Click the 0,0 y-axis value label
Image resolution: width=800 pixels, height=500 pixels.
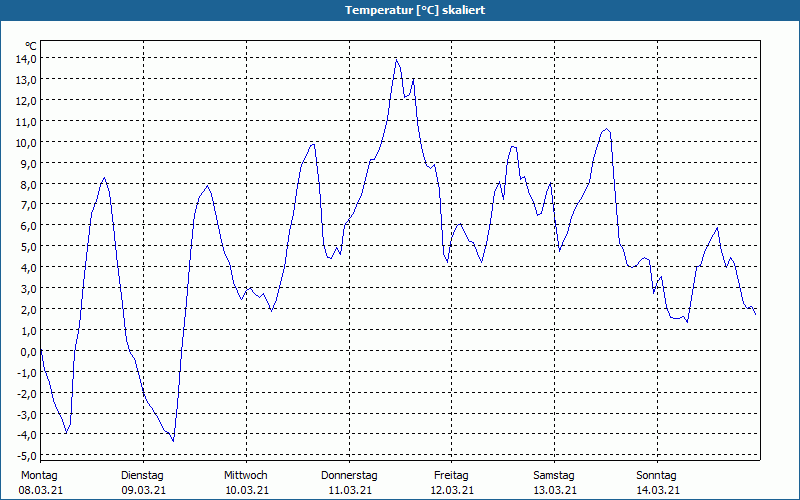[x=28, y=352]
